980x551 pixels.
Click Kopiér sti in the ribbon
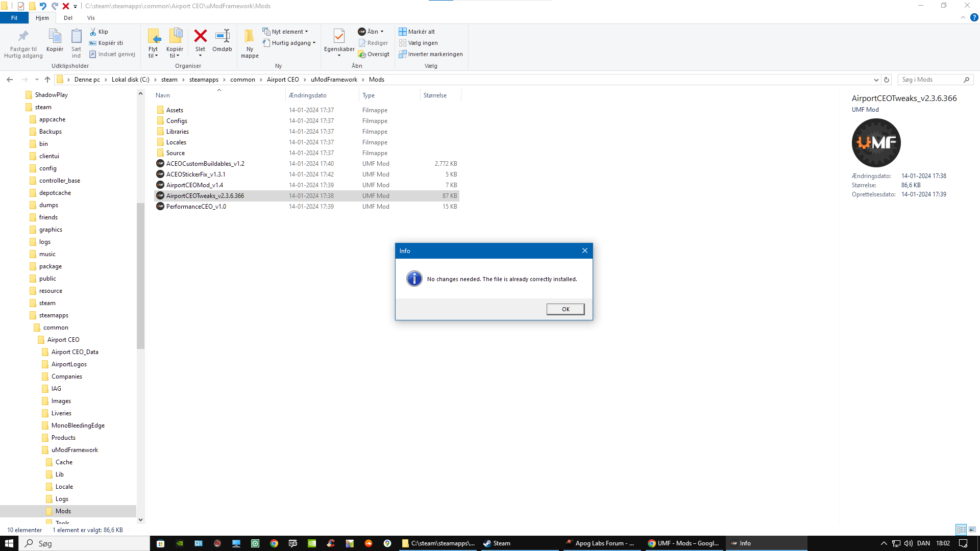pos(106,43)
